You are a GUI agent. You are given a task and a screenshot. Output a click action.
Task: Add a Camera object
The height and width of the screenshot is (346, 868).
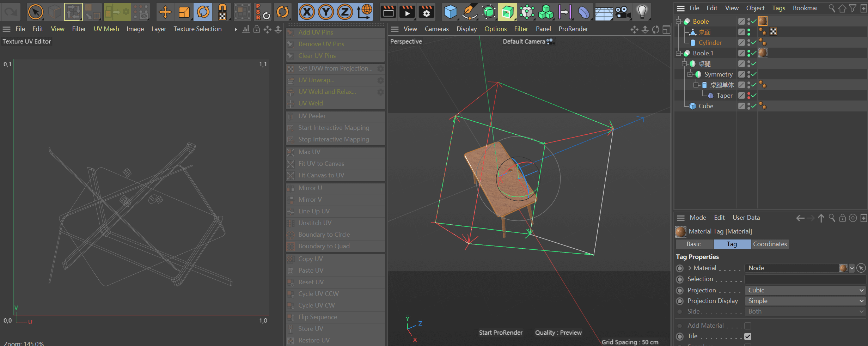click(x=623, y=12)
